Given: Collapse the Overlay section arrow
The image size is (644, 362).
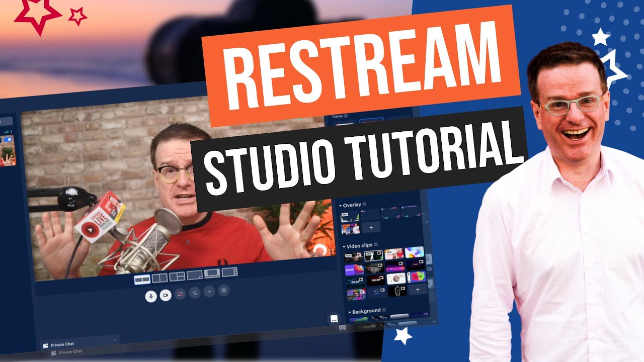Looking at the screenshot, I should (340, 206).
